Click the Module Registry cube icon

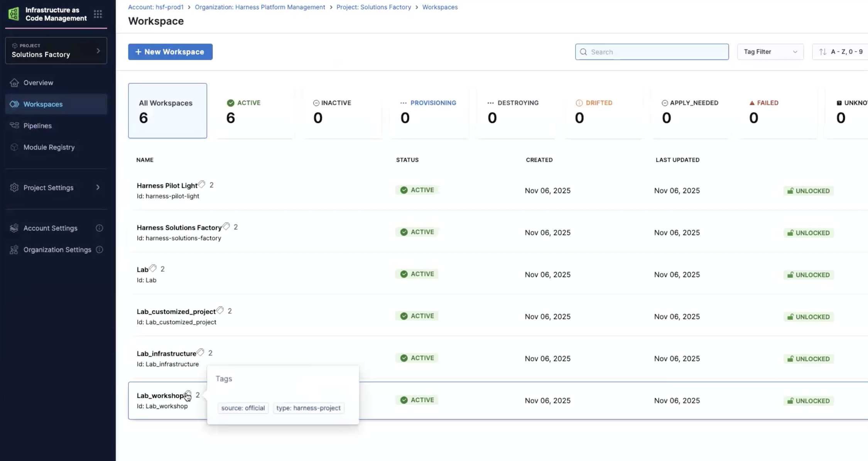tap(14, 147)
